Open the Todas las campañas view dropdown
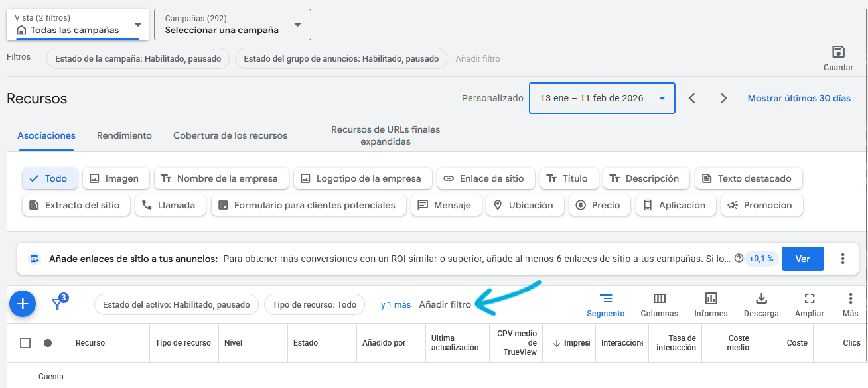This screenshot has height=388, width=868. [x=77, y=25]
